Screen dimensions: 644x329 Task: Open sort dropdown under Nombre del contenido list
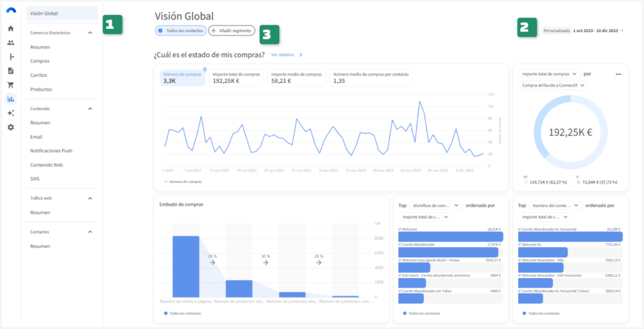pos(545,217)
